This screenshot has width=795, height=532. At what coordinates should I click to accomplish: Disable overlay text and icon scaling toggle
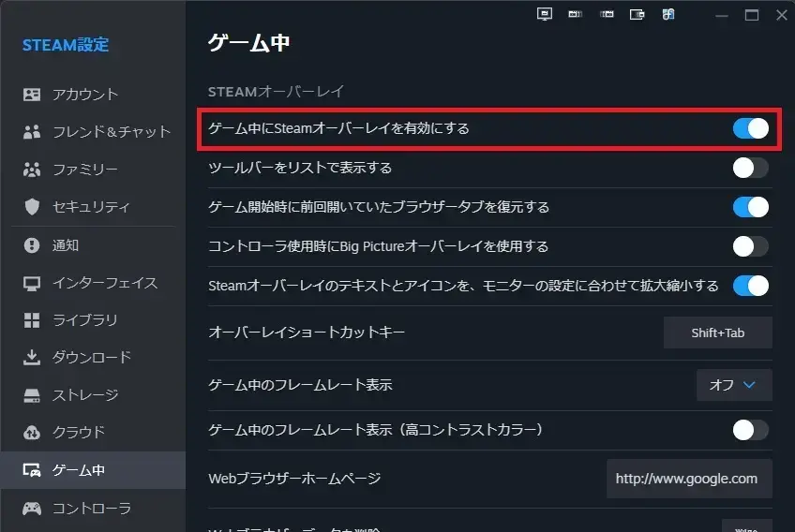[x=750, y=286]
